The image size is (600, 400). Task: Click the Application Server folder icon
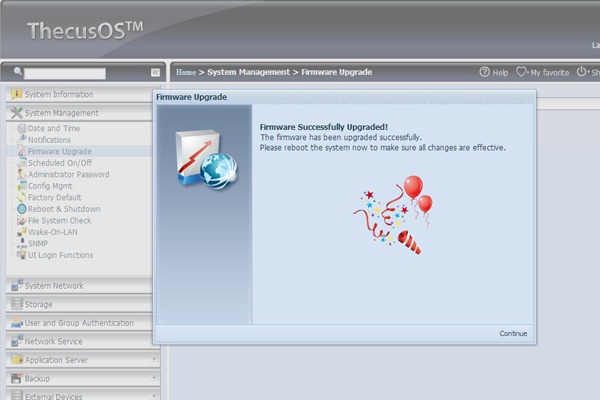coord(17,359)
